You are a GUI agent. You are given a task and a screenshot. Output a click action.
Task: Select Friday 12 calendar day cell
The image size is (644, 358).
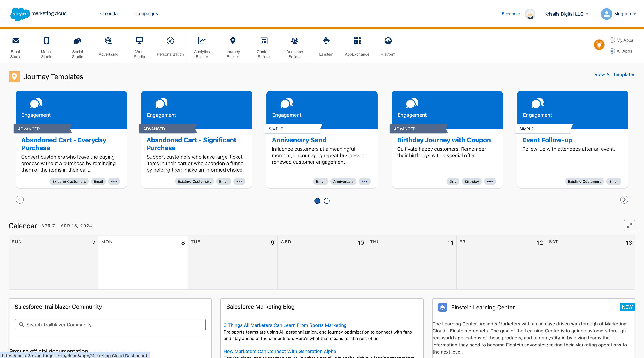tap(501, 263)
